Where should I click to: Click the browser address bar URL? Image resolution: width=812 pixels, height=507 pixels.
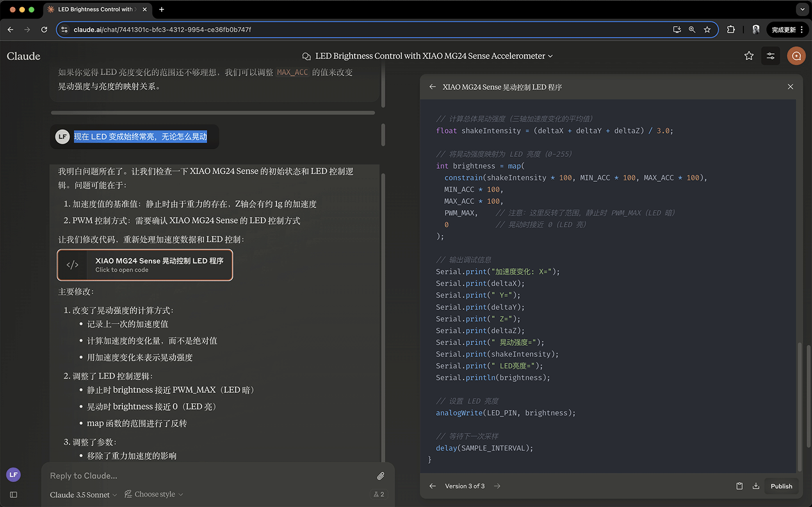[162, 30]
